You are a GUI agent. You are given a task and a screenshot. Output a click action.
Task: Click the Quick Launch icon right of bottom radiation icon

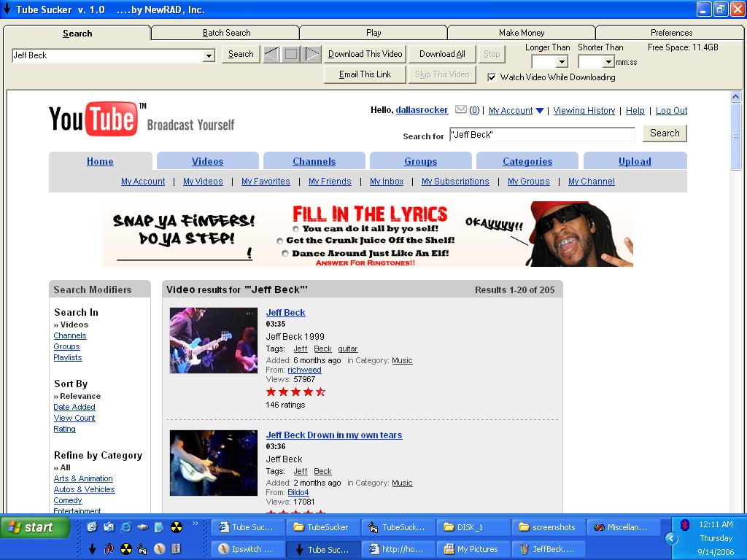pos(142,549)
